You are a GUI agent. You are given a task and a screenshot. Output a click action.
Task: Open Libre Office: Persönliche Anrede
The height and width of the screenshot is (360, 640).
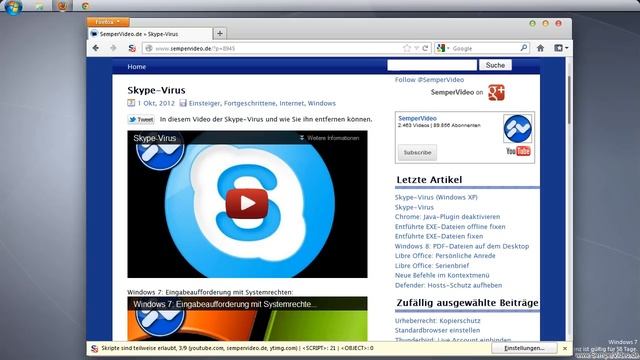tap(445, 256)
